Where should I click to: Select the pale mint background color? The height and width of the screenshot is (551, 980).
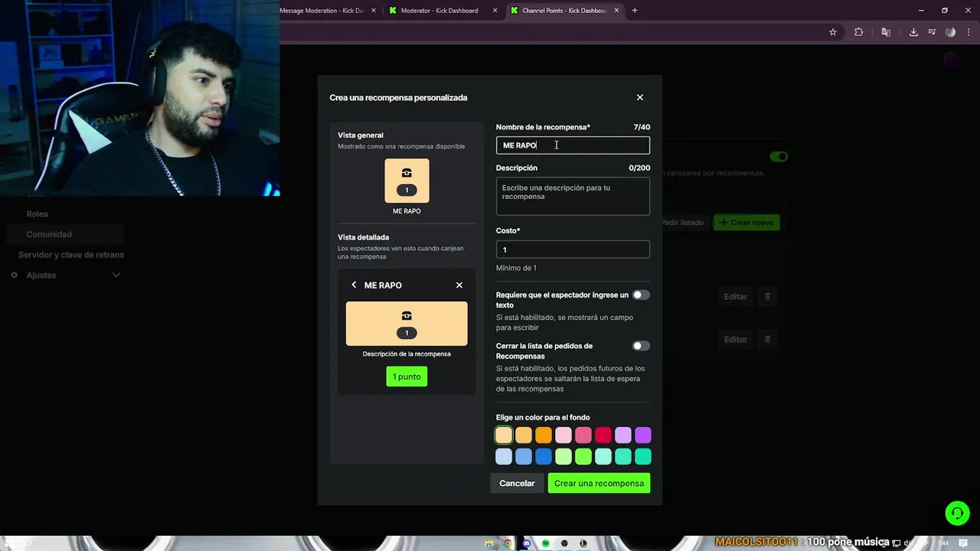603,457
